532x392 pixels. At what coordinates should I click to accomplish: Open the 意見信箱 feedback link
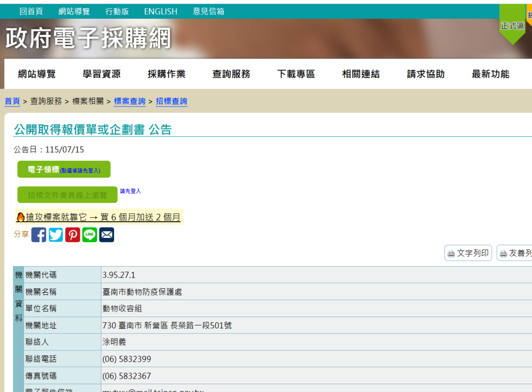coord(209,12)
